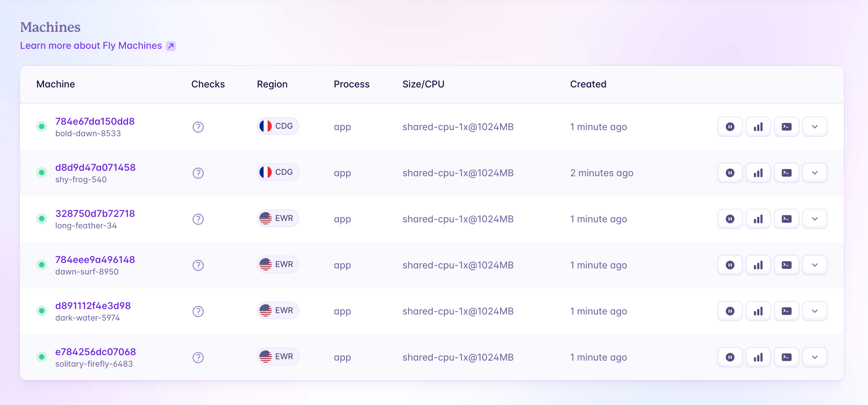The width and height of the screenshot is (868, 405).
Task: Select the Region column header
Action: [272, 84]
